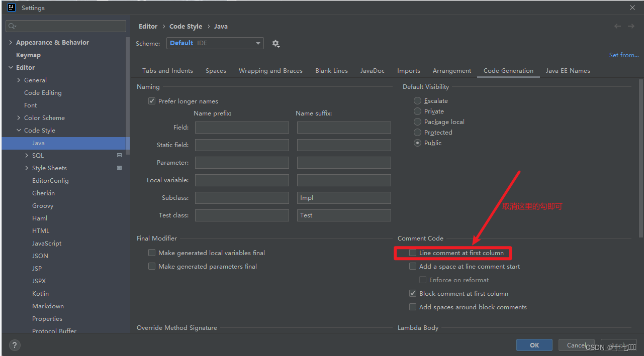This screenshot has height=356, width=644.
Task: Select Kotlin code style item
Action: coord(40,293)
